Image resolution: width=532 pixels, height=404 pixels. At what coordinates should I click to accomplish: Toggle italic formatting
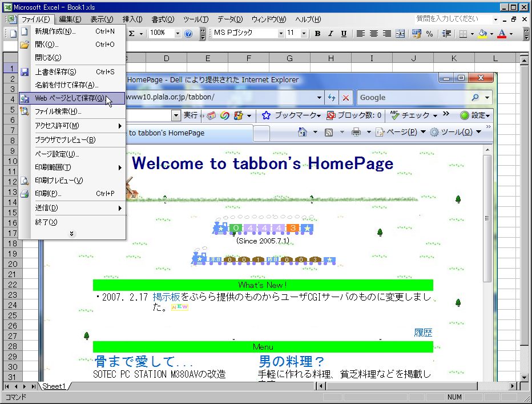[x=331, y=33]
